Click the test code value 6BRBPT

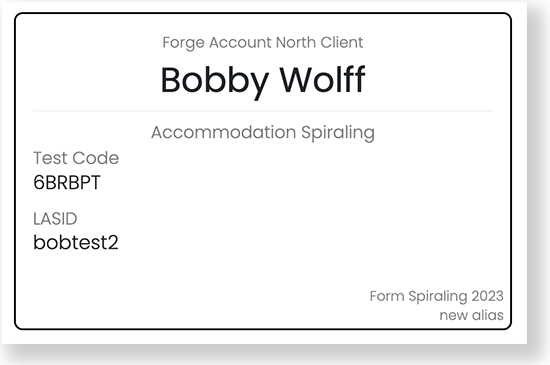[67, 183]
